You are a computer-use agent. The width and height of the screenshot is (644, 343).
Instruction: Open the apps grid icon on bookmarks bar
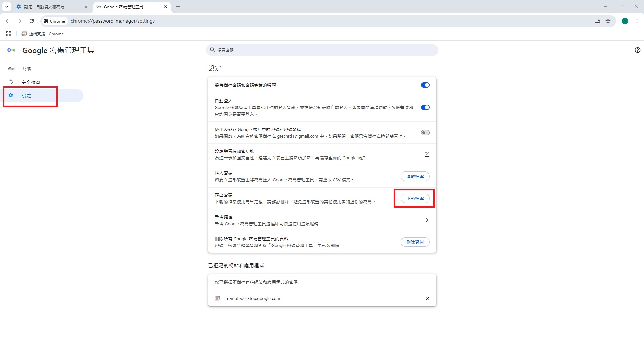9,34
